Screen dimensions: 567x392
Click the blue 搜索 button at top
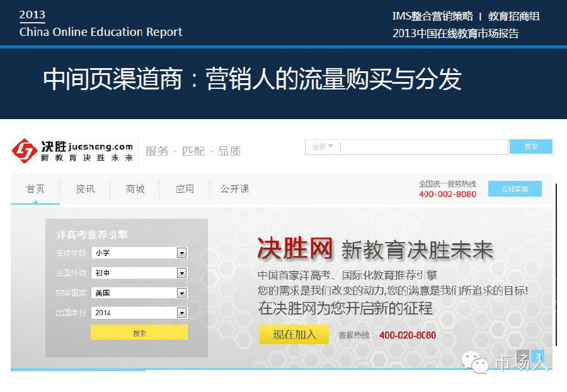point(531,146)
